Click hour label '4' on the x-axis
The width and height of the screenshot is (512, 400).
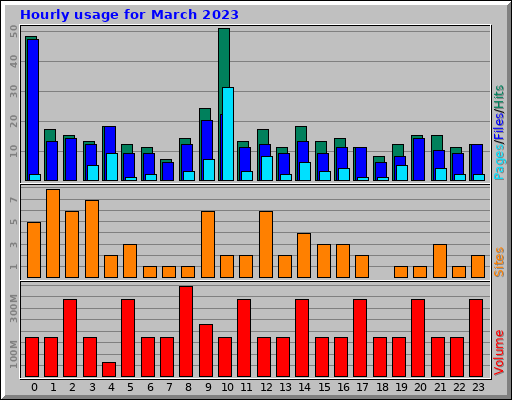coord(111,387)
